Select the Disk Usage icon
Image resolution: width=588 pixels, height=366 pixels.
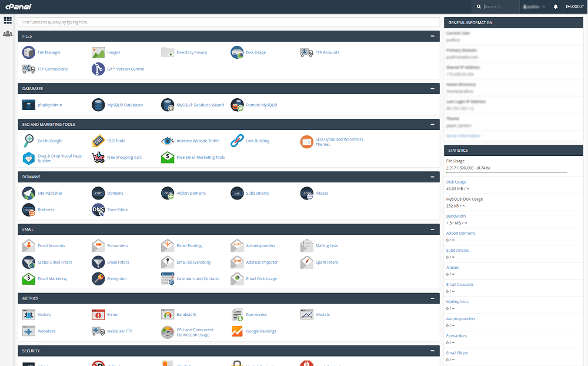(237, 52)
